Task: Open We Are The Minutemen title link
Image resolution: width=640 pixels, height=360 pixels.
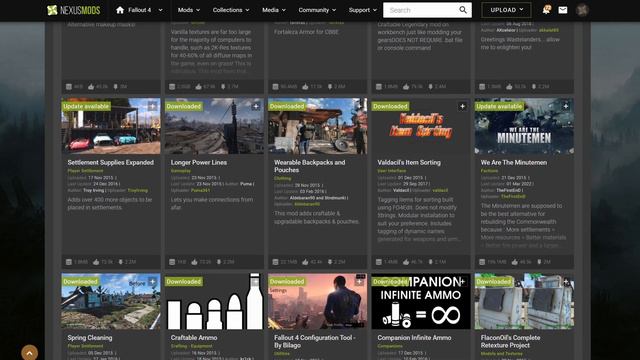Action: (513, 162)
